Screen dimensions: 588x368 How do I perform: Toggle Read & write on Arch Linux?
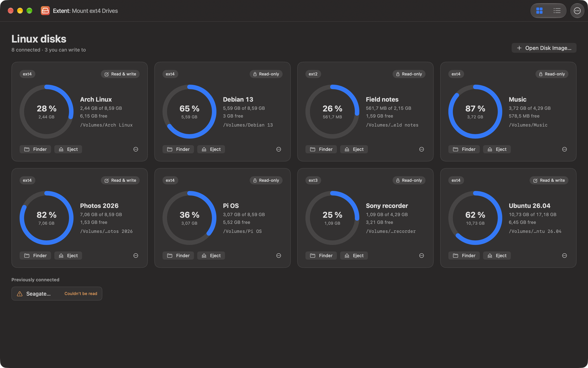pos(120,74)
